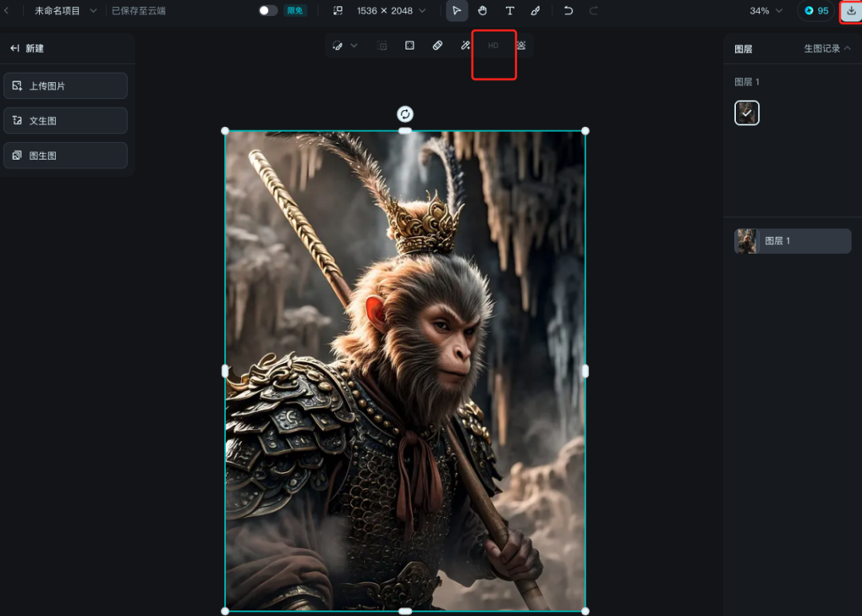
Task: Click 图生图 image-to-image button
Action: coord(65,156)
